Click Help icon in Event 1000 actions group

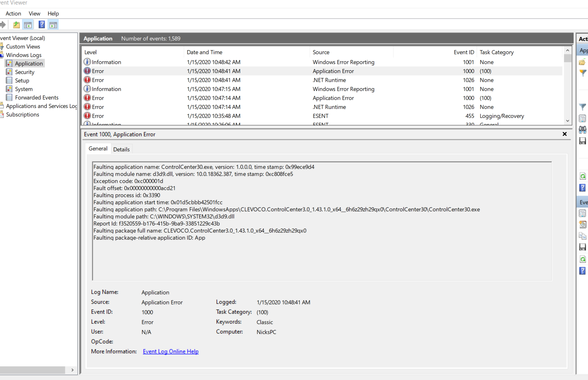tap(583, 271)
